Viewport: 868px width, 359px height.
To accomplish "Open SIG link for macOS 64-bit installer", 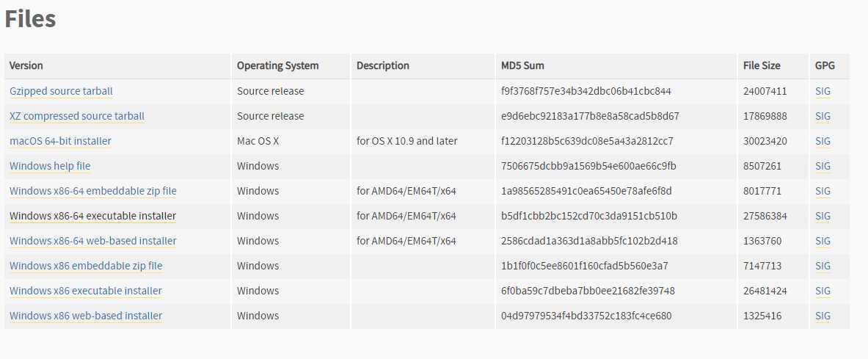I will point(823,141).
